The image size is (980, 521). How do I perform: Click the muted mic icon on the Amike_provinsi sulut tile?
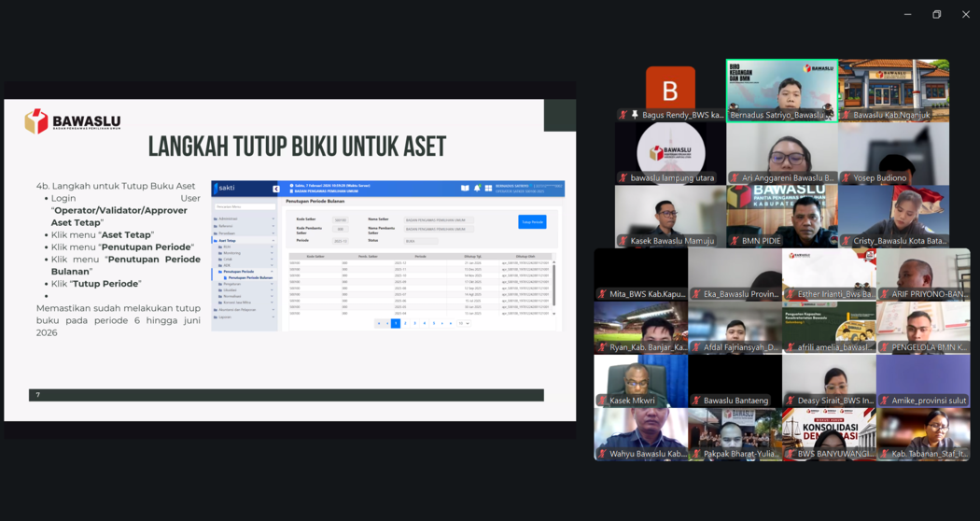click(x=884, y=401)
